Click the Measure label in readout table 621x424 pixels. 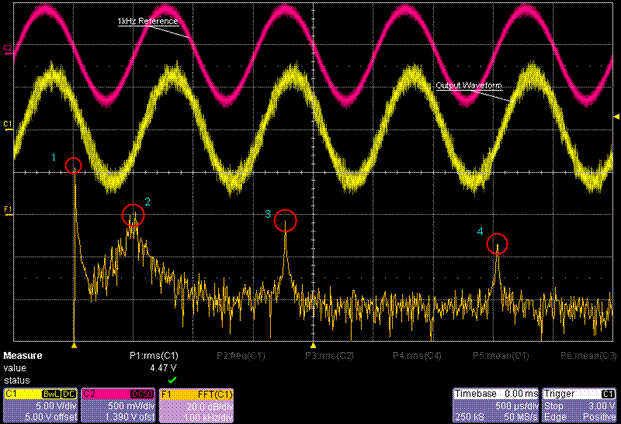[22, 356]
